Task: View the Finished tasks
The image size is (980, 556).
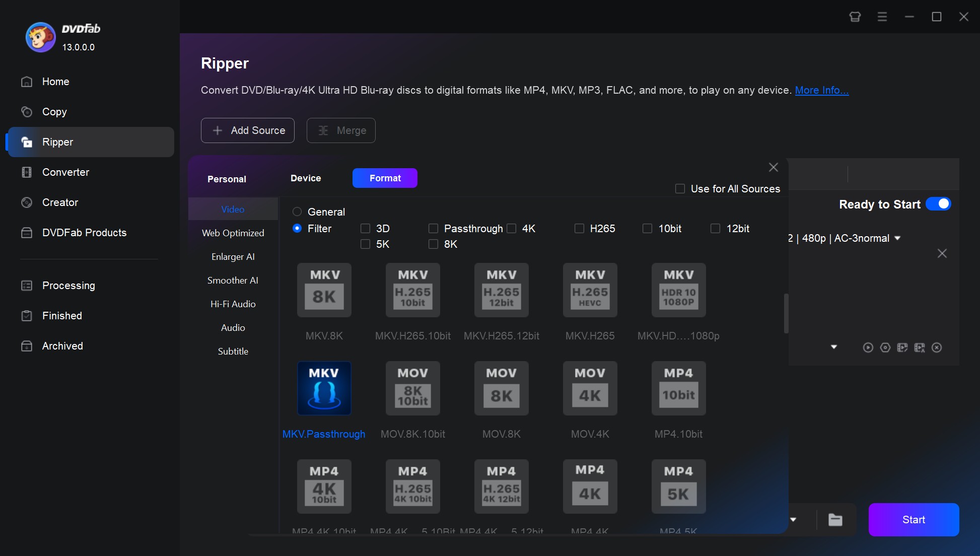Action: click(91, 316)
